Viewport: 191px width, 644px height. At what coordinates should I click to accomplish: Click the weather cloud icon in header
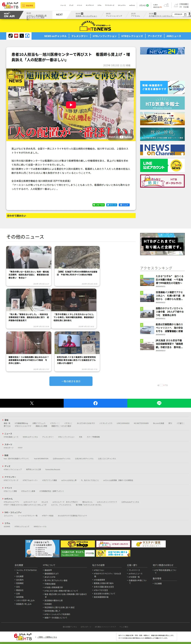coord(166,5)
